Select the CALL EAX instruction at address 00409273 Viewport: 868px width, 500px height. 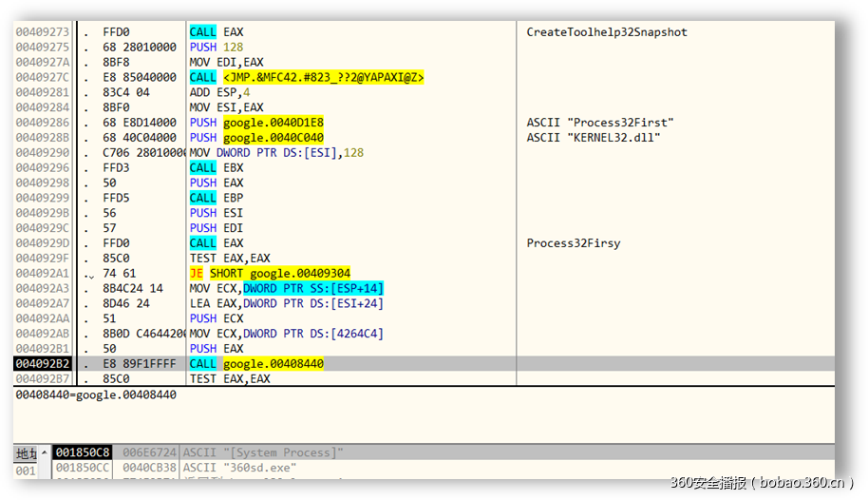point(217,32)
